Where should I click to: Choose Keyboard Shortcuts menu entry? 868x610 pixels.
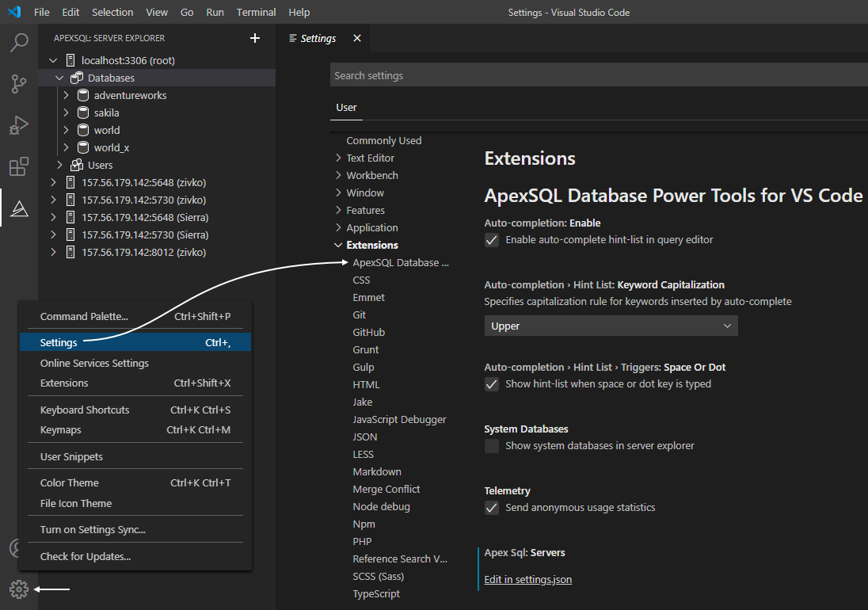point(135,410)
